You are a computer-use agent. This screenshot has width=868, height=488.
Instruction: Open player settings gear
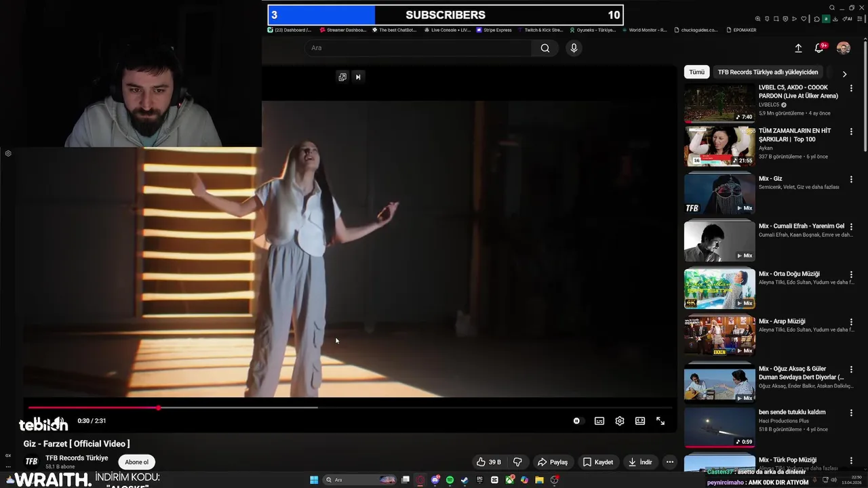[x=620, y=421]
